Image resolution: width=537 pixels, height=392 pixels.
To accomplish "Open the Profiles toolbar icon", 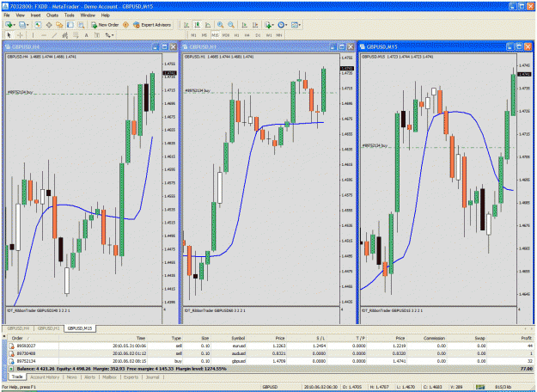I will coord(22,25).
